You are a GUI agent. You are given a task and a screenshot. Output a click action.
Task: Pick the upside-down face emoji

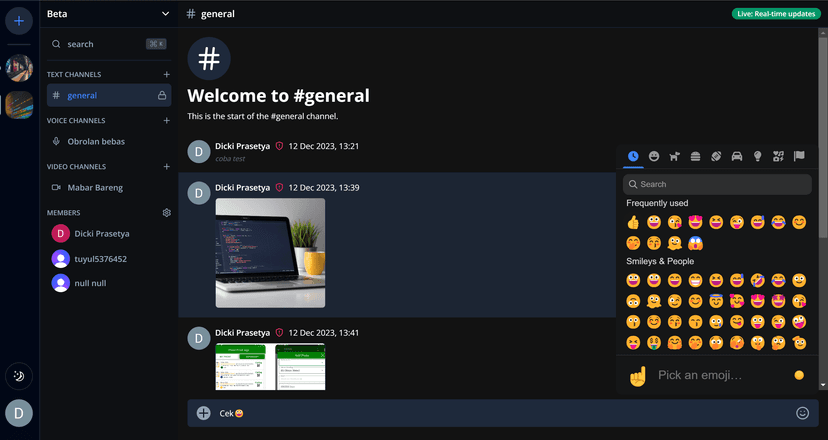click(633, 301)
